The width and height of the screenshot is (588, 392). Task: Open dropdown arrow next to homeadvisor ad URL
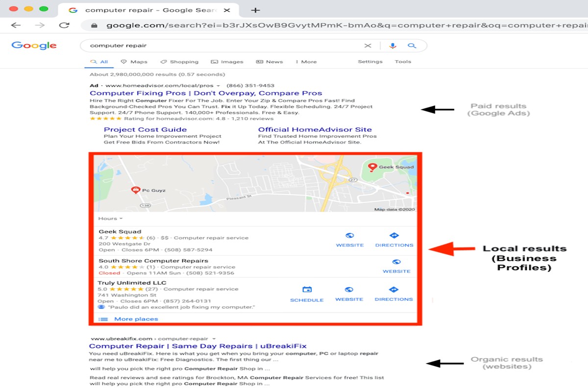[218, 86]
